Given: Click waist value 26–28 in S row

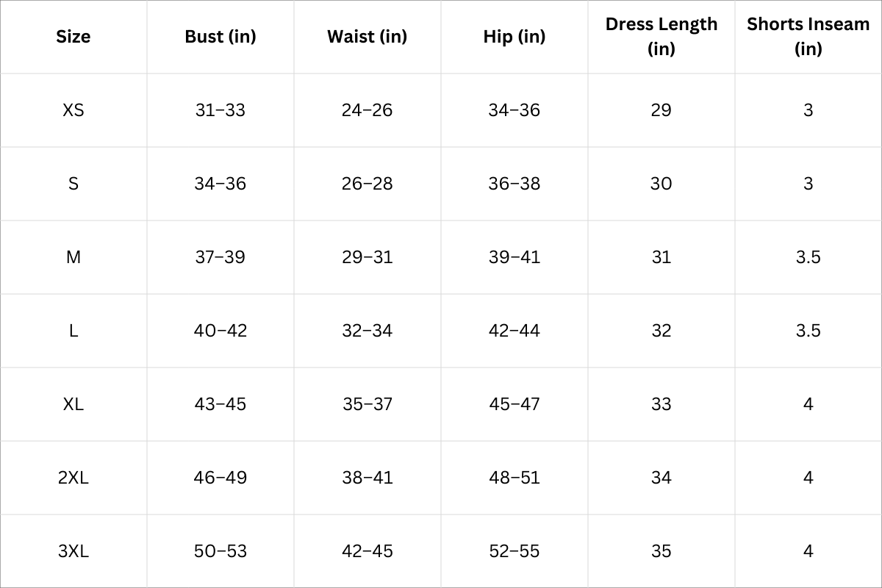Looking at the screenshot, I should [367, 184].
